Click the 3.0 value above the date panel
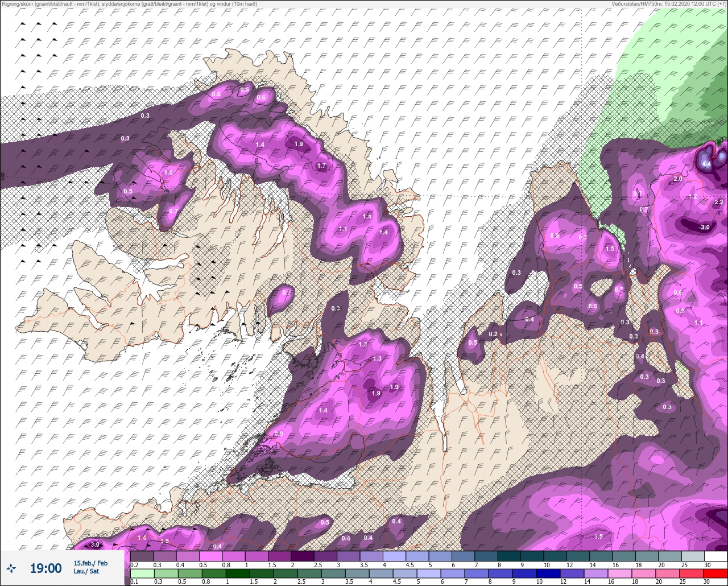This screenshot has width=728, height=586. (x=95, y=544)
